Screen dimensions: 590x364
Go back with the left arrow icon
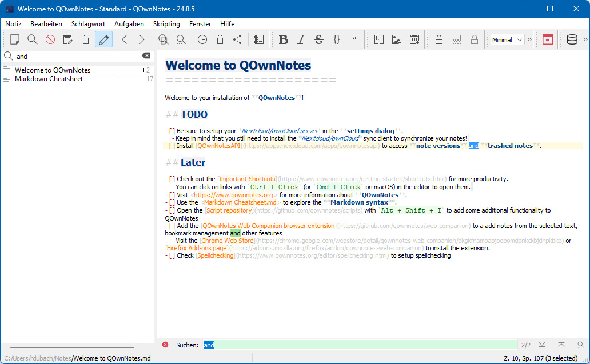tap(124, 39)
